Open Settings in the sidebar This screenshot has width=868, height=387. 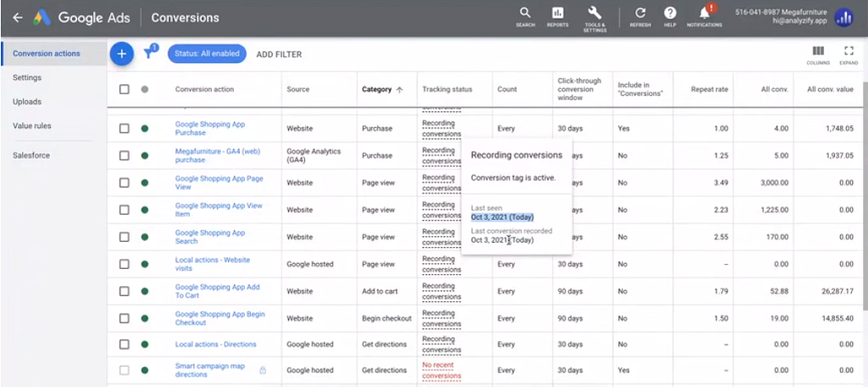[x=27, y=77]
